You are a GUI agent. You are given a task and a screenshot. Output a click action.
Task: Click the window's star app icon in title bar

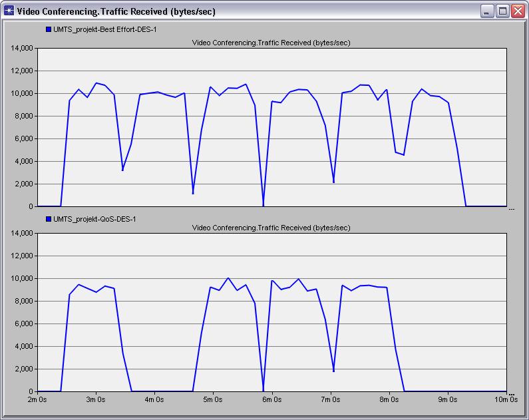pos(9,11)
